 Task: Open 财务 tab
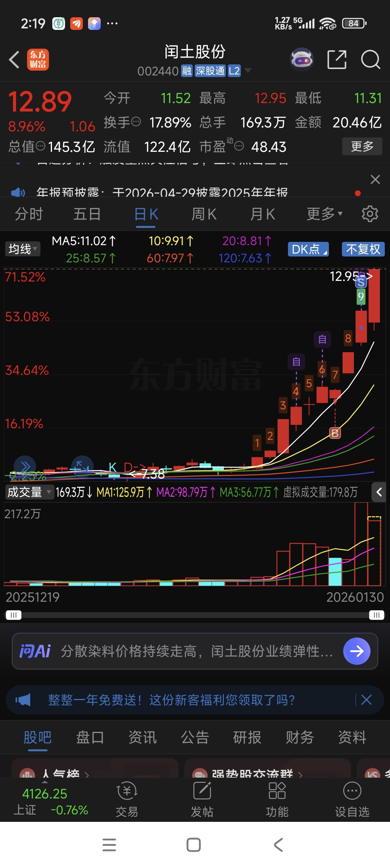[x=300, y=737]
